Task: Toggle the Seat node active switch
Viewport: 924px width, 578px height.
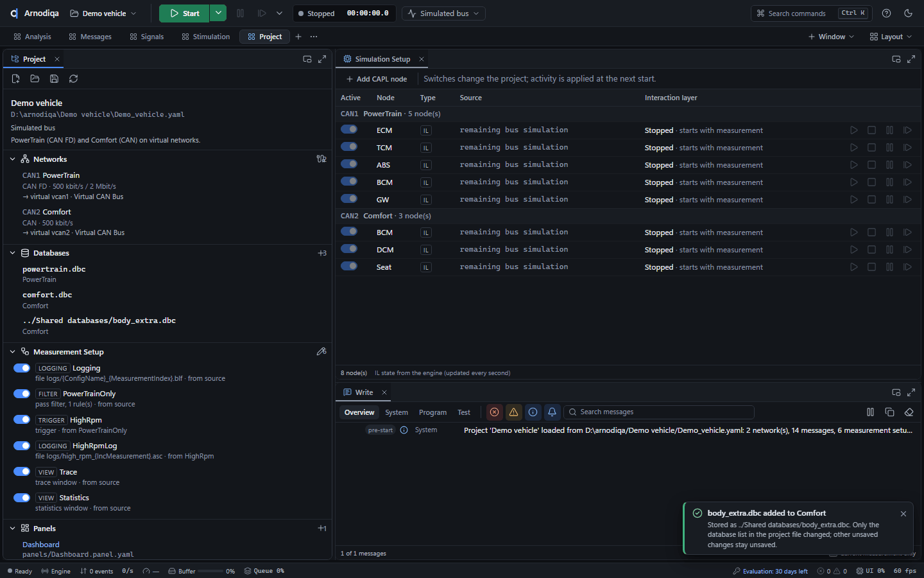Action: coord(349,266)
